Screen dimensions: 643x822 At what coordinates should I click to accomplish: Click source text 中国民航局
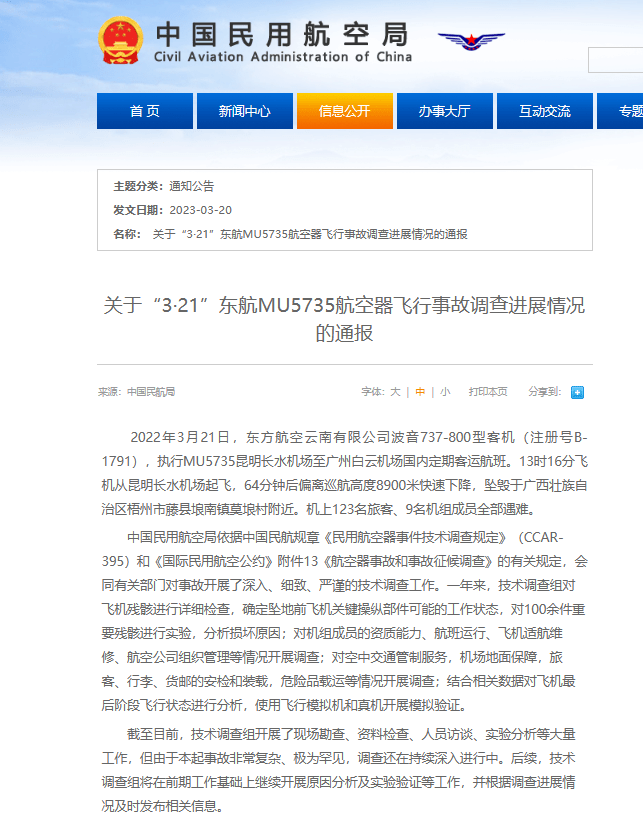click(x=151, y=392)
